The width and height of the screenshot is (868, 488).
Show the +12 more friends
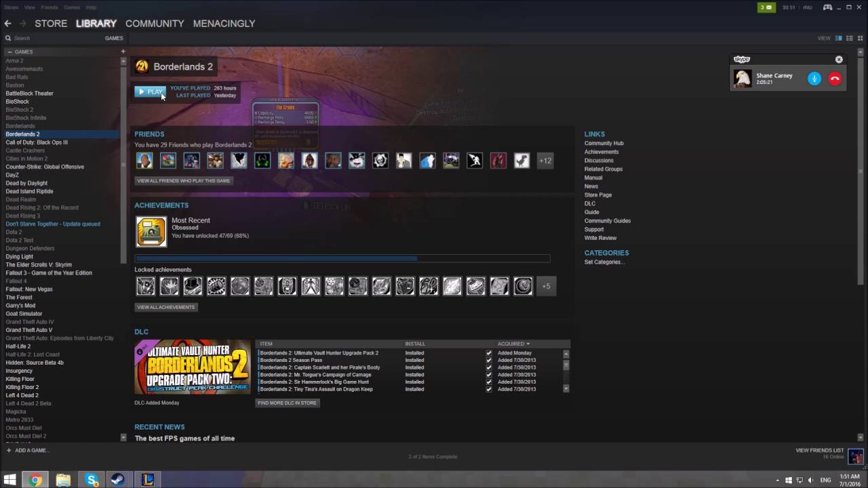[x=545, y=161]
